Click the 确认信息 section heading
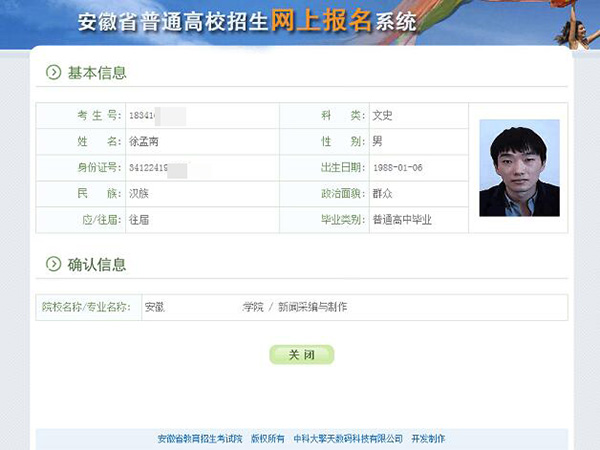 tap(97, 264)
